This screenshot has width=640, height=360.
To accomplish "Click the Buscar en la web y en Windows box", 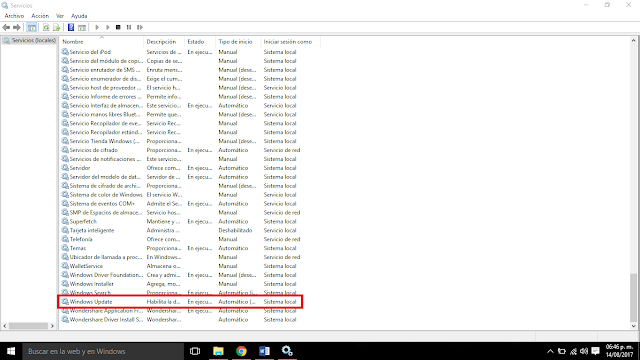I will coord(102,351).
